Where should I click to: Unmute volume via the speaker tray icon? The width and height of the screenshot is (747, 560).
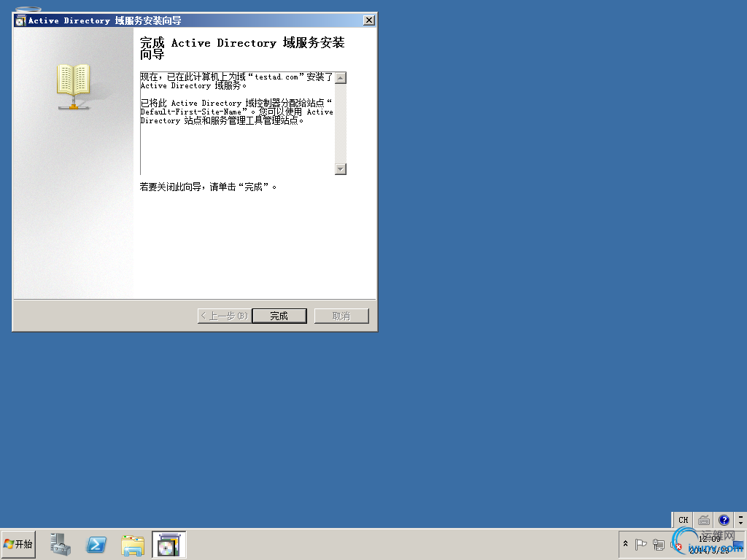[x=676, y=545]
